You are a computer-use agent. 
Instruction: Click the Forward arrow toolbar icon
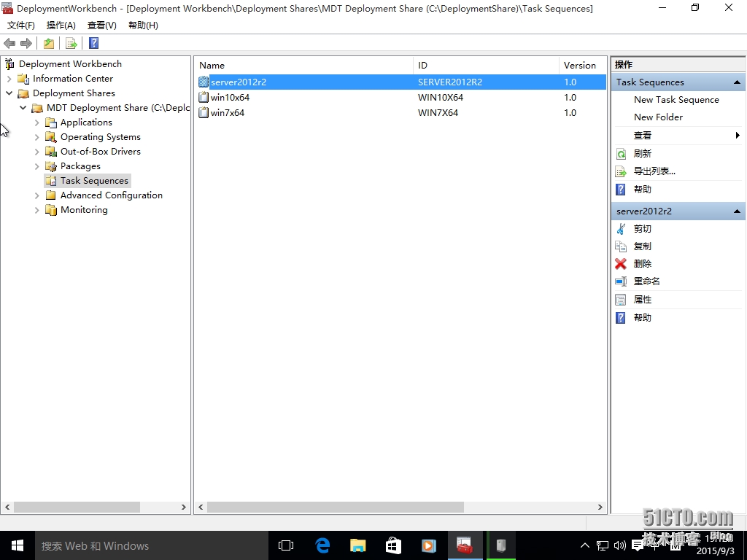pos(26,43)
